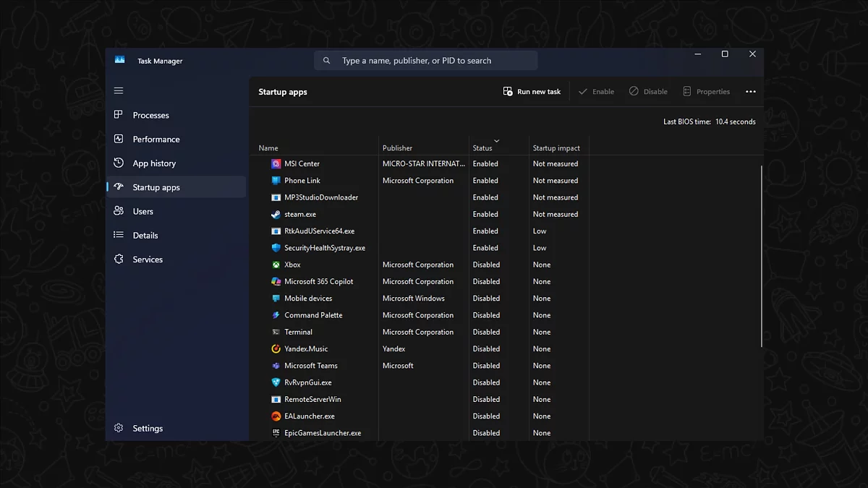Select the Yandex.Music app icon
This screenshot has width=868, height=488.
(x=276, y=349)
